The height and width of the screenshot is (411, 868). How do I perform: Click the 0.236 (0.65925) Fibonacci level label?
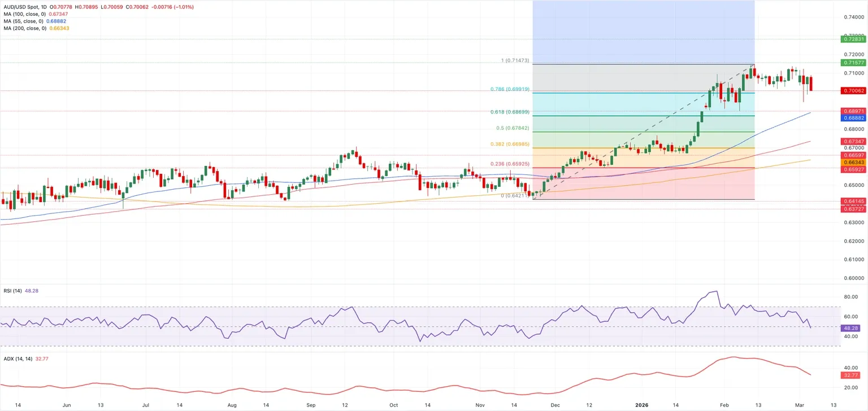510,164
